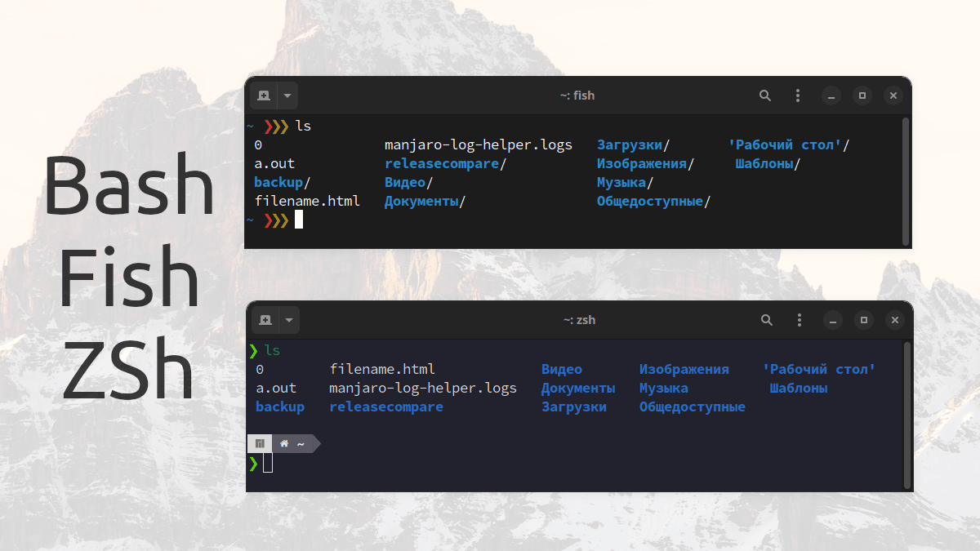
Task: Click 'backup' in zsh output
Action: pos(280,407)
